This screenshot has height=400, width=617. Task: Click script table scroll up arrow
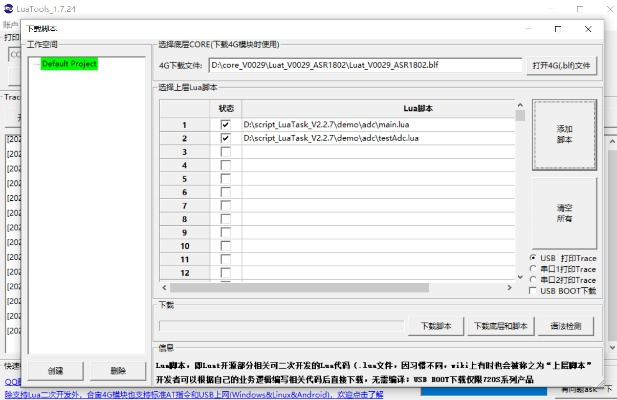coord(520,105)
